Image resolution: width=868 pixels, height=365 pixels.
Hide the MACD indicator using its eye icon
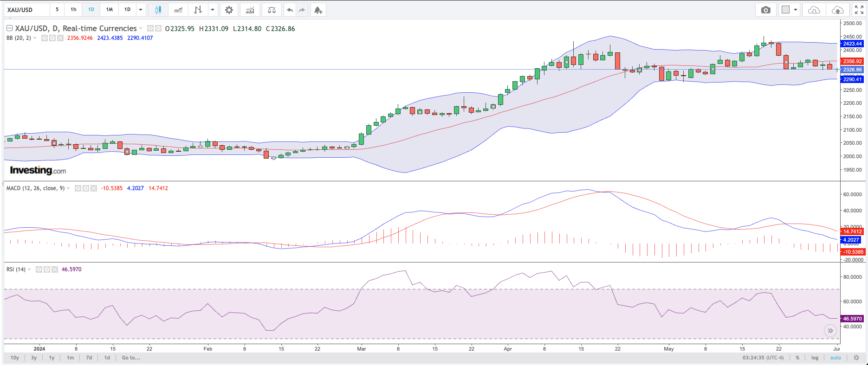coord(78,188)
